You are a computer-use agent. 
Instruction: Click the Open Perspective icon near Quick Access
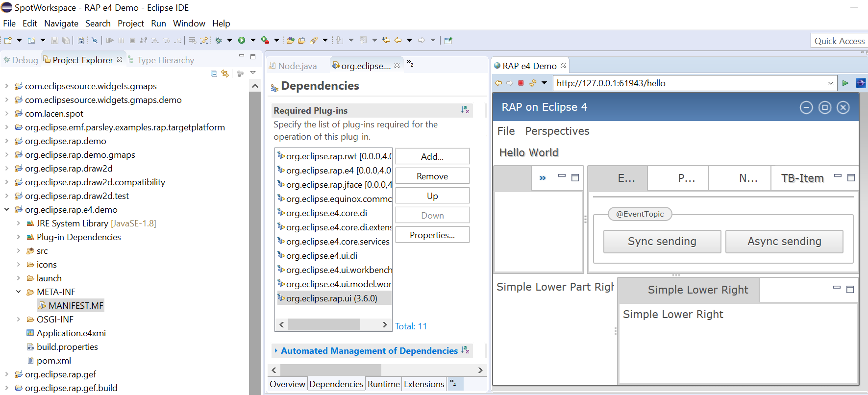click(448, 41)
